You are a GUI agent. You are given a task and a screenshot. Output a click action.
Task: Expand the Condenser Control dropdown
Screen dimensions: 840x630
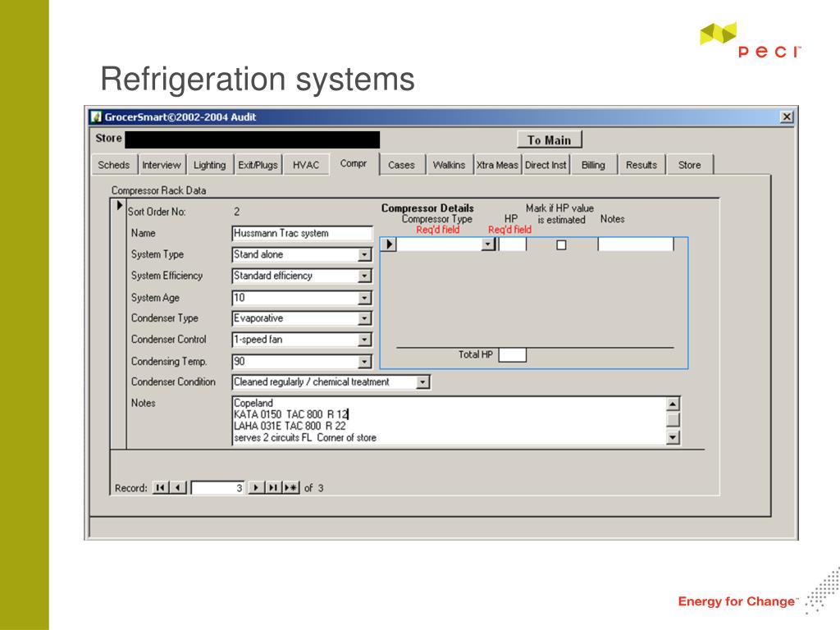364,340
